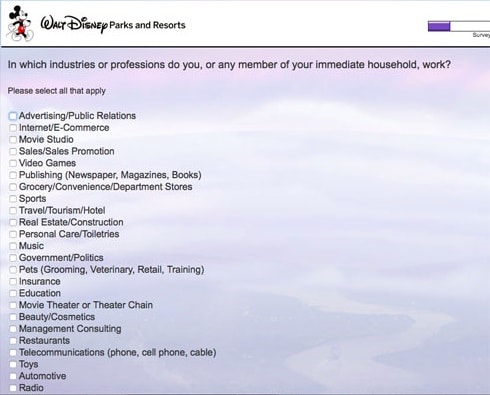Image resolution: width=490 pixels, height=395 pixels.
Task: Tick Grocery/Convenience/Department Stores
Action: point(13,187)
